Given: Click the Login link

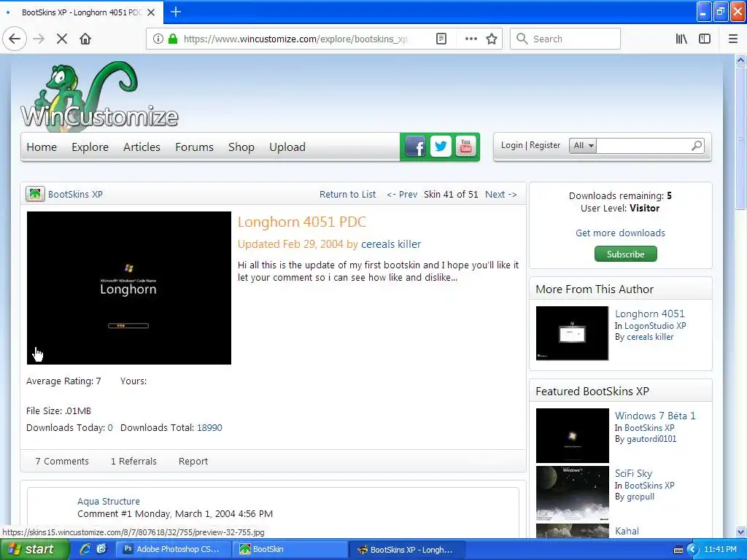Looking at the screenshot, I should [x=511, y=145].
